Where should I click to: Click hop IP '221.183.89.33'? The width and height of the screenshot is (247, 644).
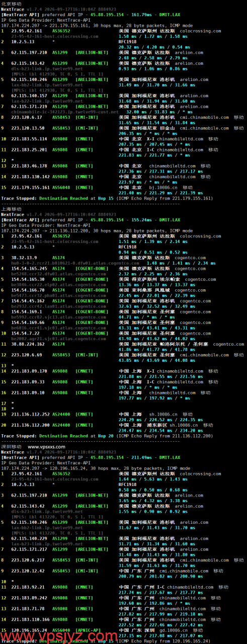(x=28, y=382)
